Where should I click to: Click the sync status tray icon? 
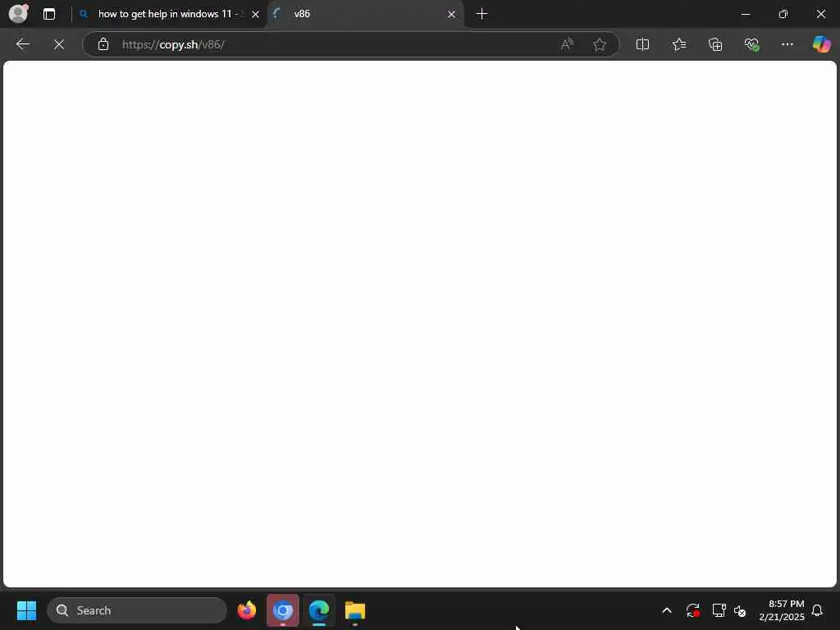[x=692, y=610]
